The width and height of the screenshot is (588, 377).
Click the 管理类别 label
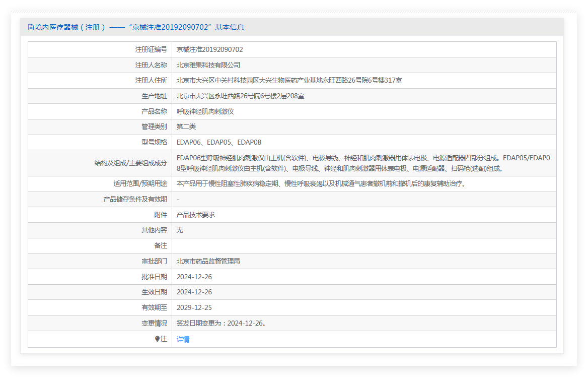coord(154,127)
